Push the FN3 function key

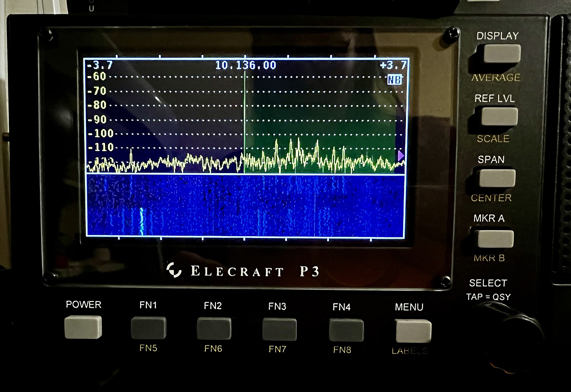tap(279, 330)
